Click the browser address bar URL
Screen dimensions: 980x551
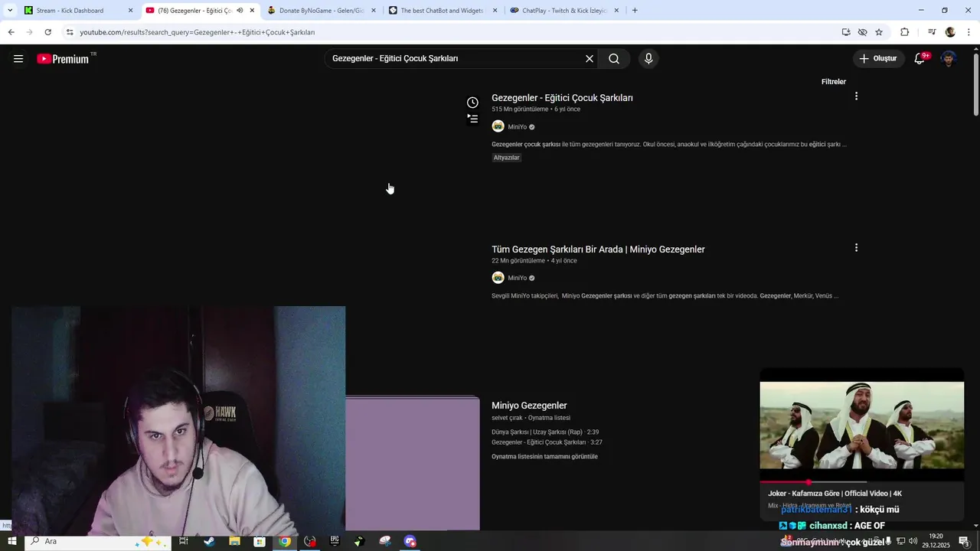click(198, 32)
